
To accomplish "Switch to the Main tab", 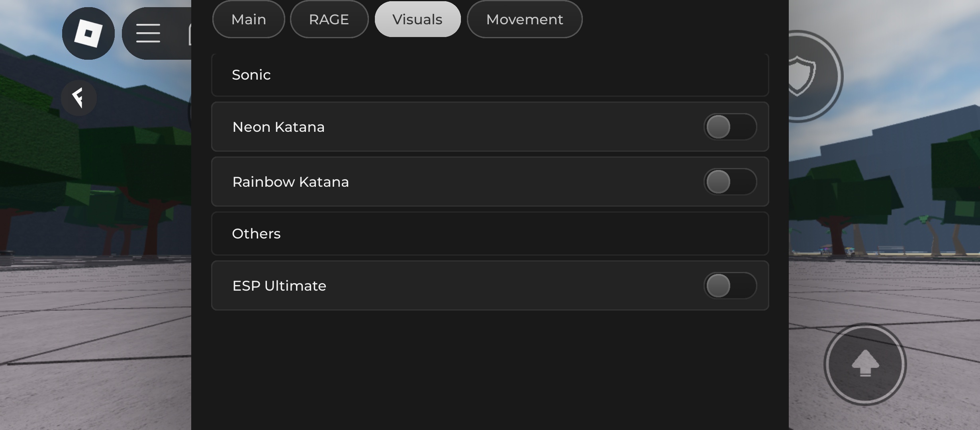I will tap(249, 19).
